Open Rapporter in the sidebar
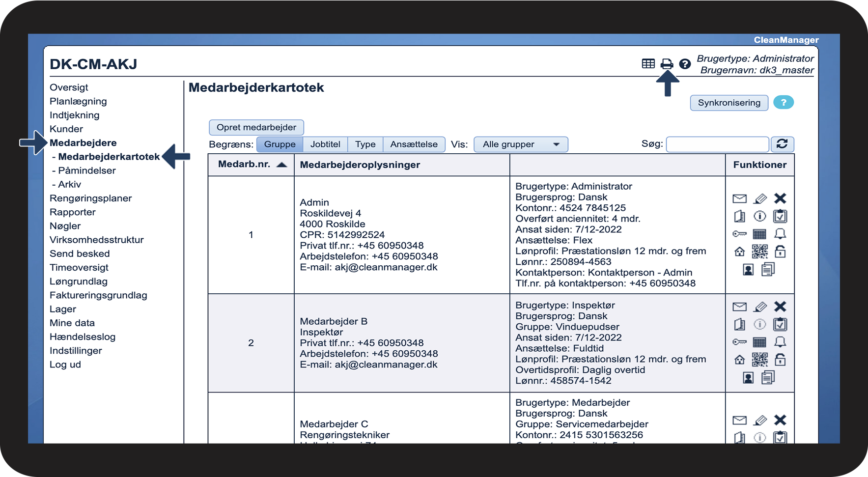The image size is (868, 477). pyautogui.click(x=73, y=212)
